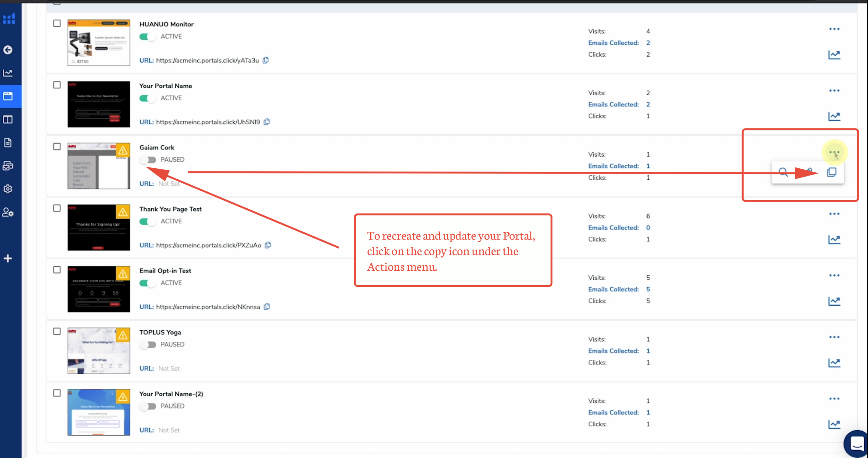Open three-dot menu for Your Portal Name-(2)
868x458 pixels.
pyautogui.click(x=834, y=399)
